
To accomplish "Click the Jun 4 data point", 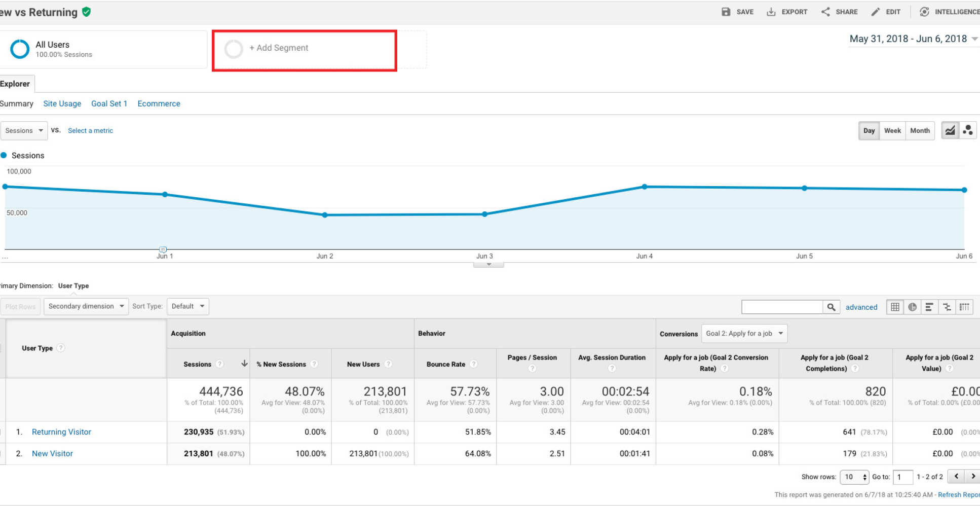I will tap(644, 187).
